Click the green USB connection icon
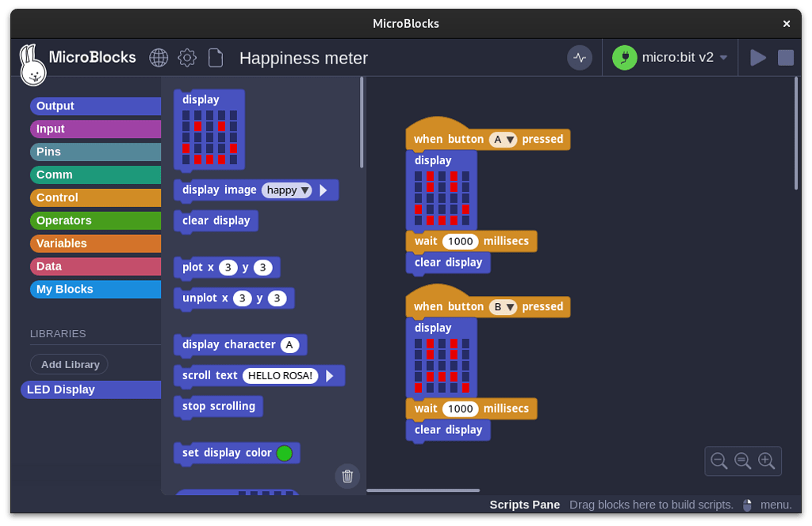Screen dimensions: 812x526 (625, 58)
